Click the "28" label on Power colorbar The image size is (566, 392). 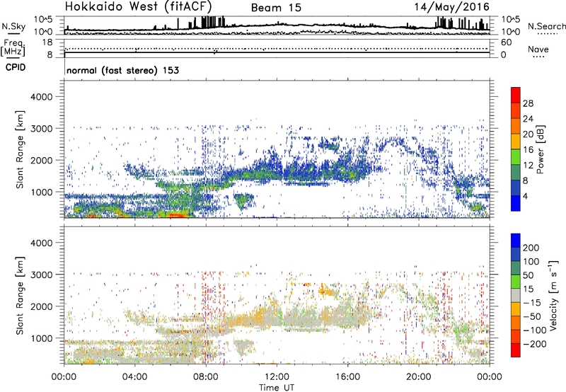pos(528,103)
